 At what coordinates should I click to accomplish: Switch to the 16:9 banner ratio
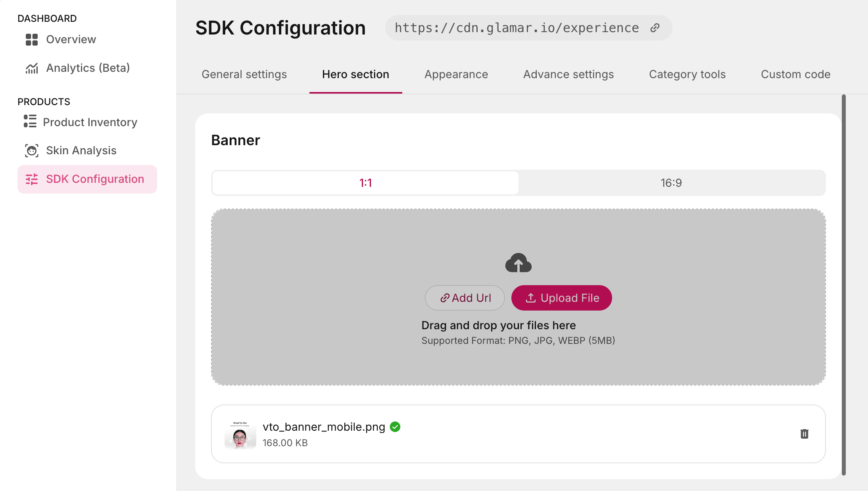click(671, 183)
